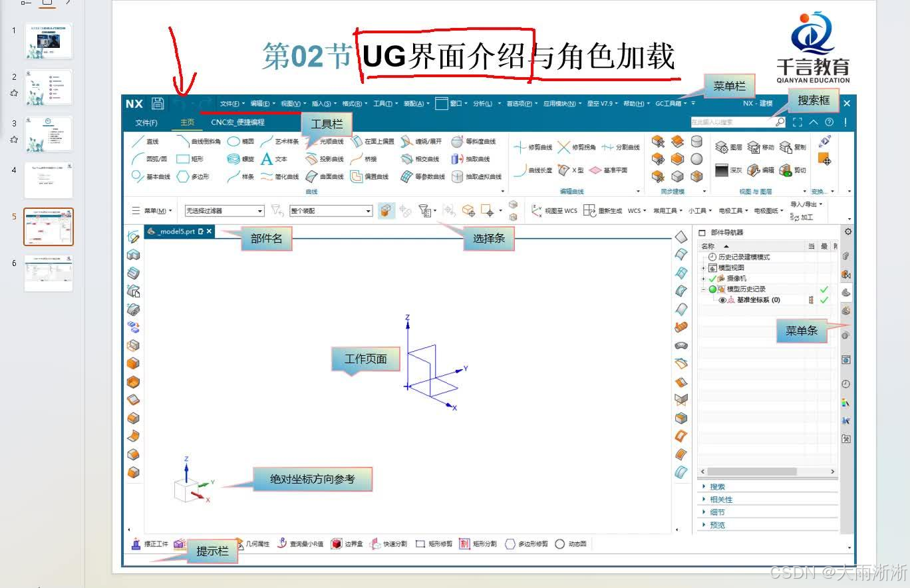Open the WCS dropdown menu
The width and height of the screenshot is (910, 588).
(637, 210)
